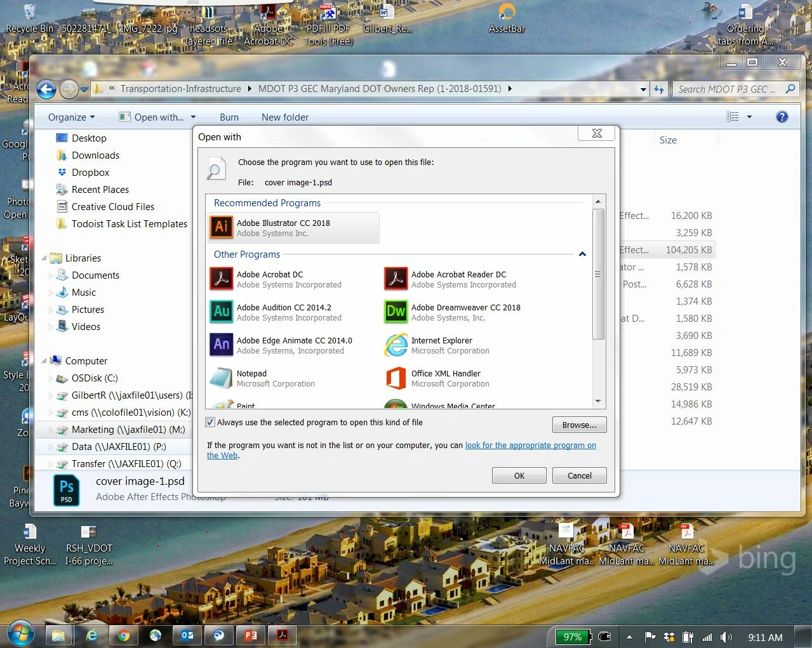Click the 97% battery indicator
The image size is (812, 648).
click(573, 637)
